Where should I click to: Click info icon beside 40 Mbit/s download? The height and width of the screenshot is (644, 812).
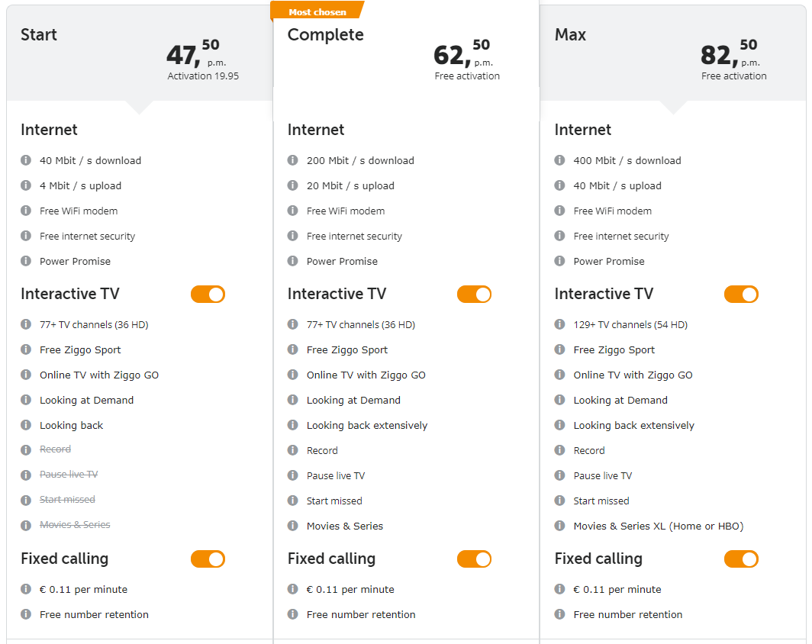click(x=26, y=160)
